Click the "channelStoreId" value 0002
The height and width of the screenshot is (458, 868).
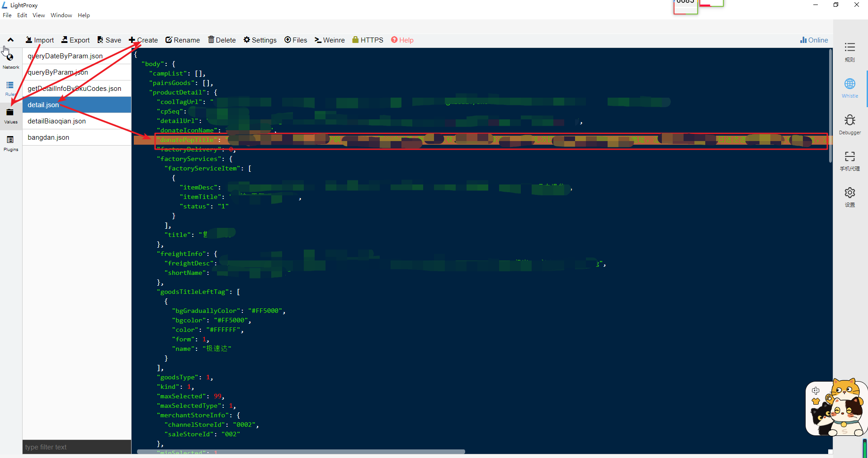click(x=244, y=425)
